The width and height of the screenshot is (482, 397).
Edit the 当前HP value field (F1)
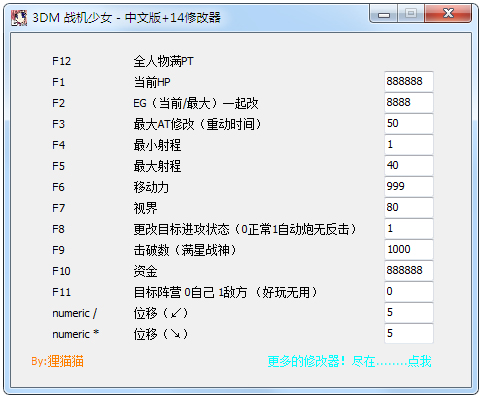click(x=409, y=81)
